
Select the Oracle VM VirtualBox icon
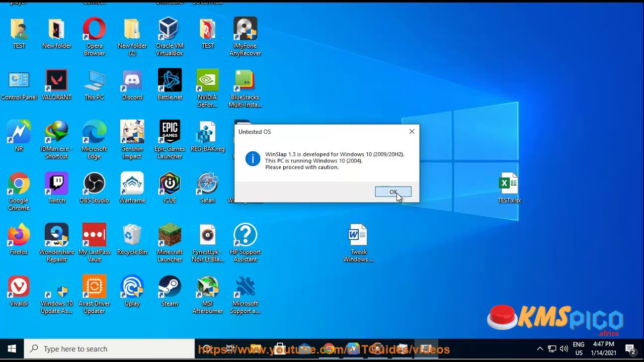pos(170,37)
